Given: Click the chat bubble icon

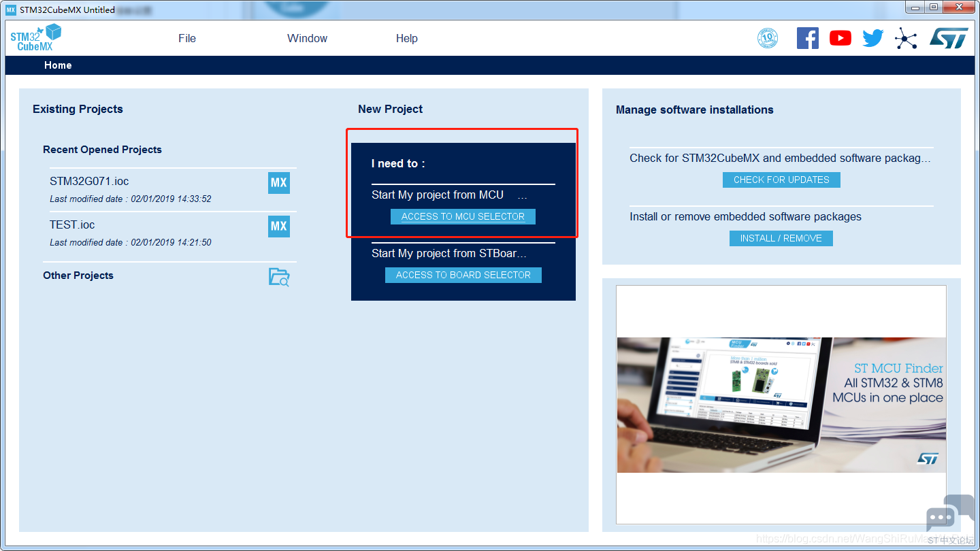Looking at the screenshot, I should (950, 514).
